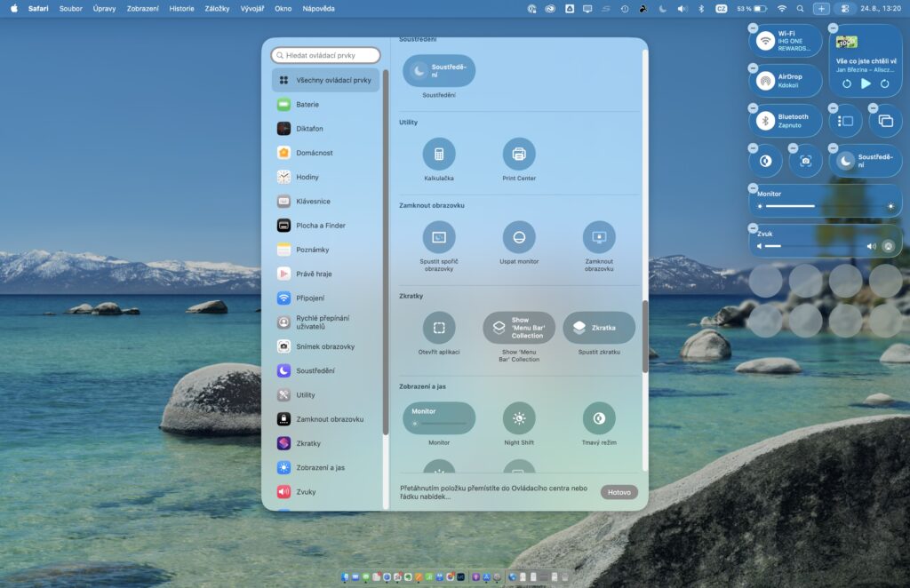Open the Historie menu
The width and height of the screenshot is (910, 588).
[181, 9]
